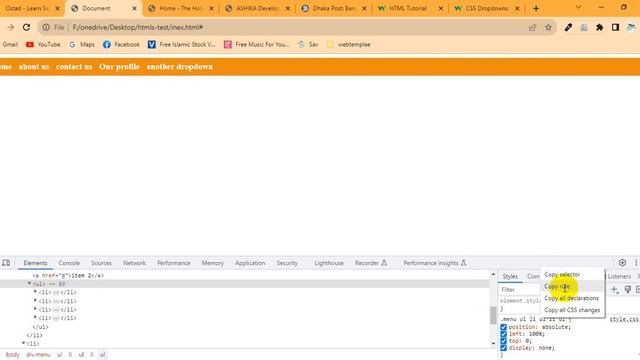
Task: Bookmark this page with the star icon
Action: 548,27
